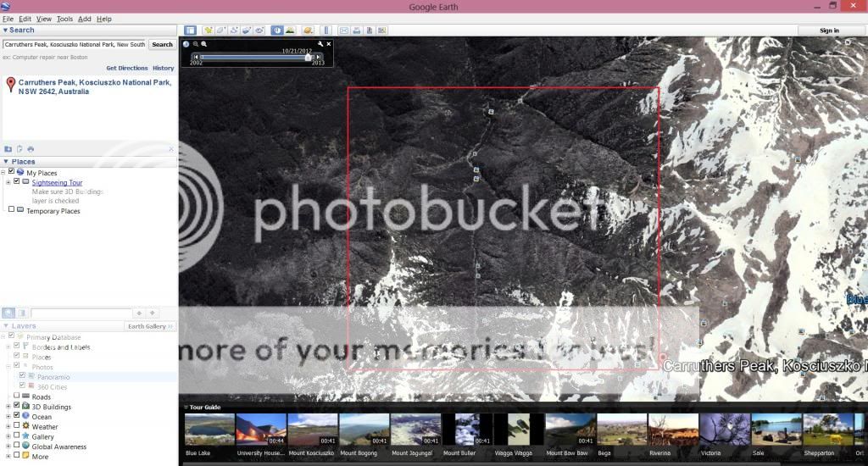Click the Email toolbar icon

[344, 31]
